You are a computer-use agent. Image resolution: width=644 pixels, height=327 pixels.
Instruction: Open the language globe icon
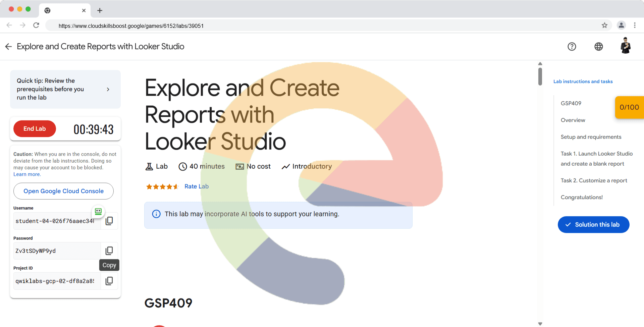598,47
